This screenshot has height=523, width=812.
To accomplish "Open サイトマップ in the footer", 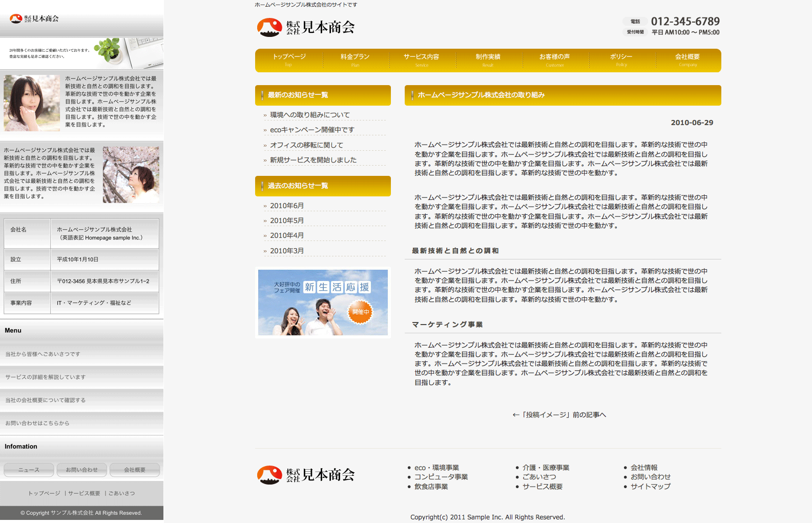I will tap(650, 487).
